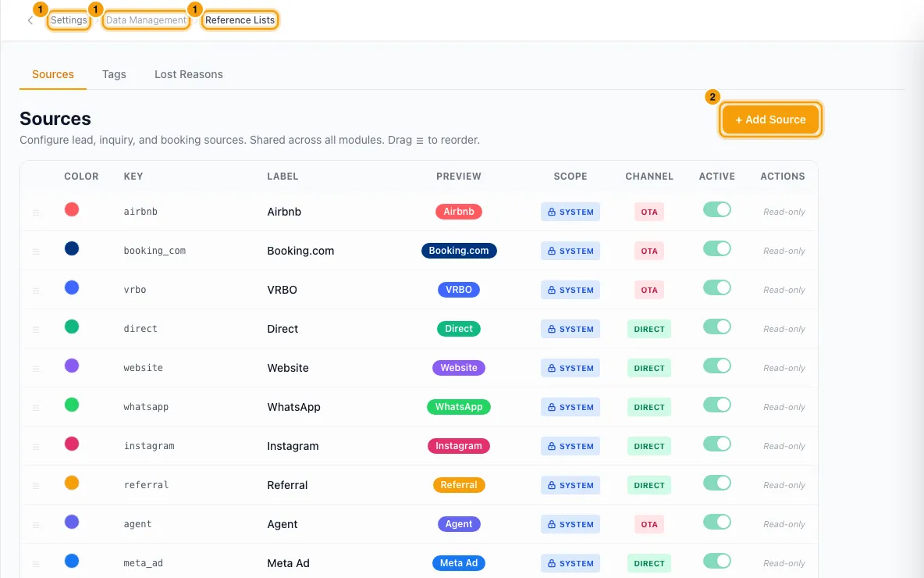The image size is (924, 578).
Task: Open the Lost Reasons tab
Action: click(189, 74)
